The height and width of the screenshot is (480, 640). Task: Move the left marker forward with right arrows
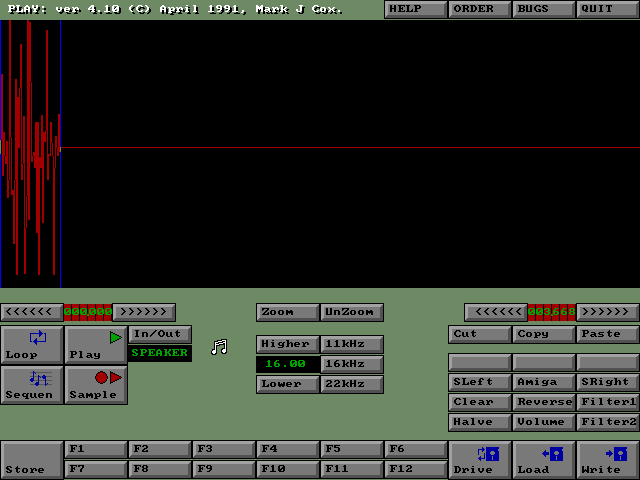(x=143, y=312)
